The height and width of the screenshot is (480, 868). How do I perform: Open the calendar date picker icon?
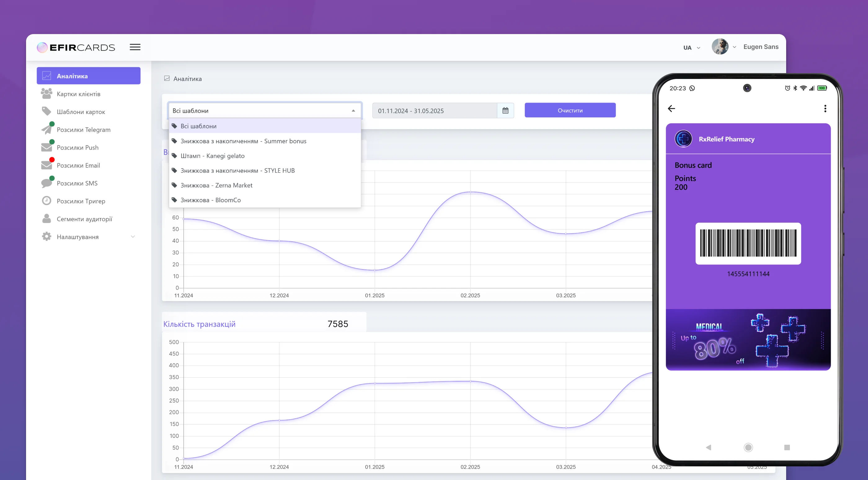pos(505,111)
